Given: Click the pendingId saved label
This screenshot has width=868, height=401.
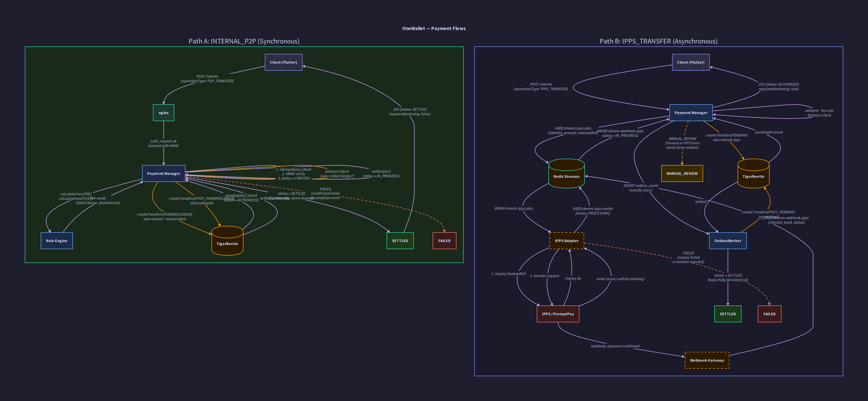Looking at the screenshot, I should [x=769, y=132].
